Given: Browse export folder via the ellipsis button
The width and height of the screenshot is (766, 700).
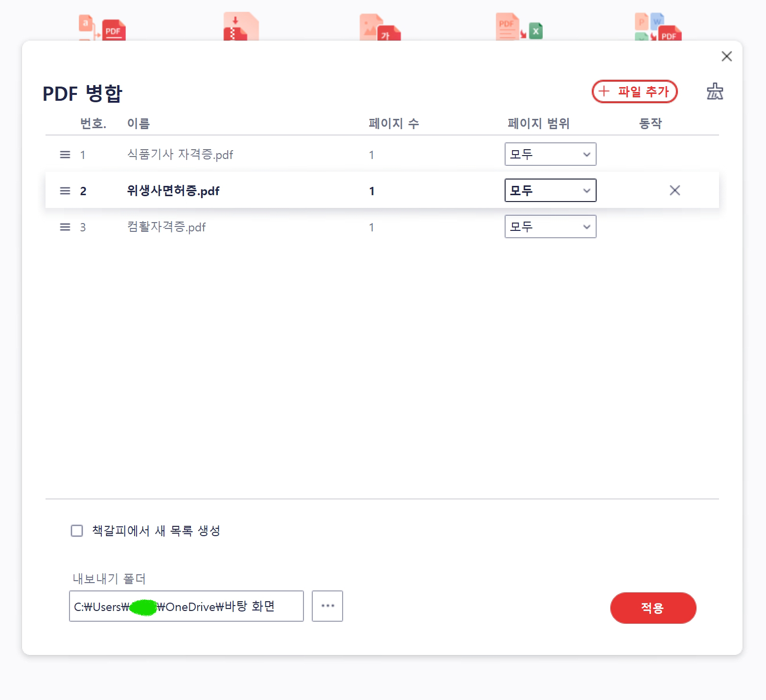Looking at the screenshot, I should tap(327, 606).
